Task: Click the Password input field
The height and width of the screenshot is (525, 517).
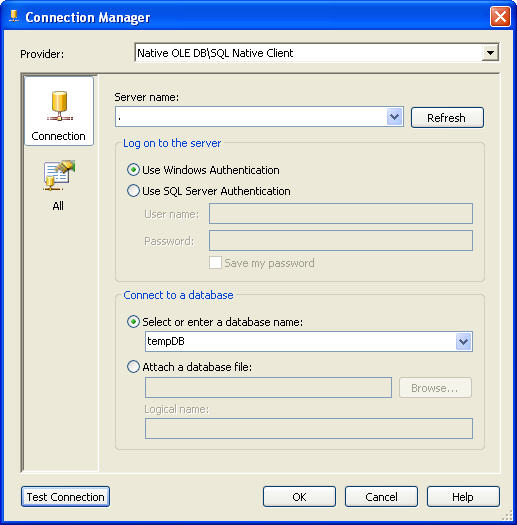Action: [341, 240]
